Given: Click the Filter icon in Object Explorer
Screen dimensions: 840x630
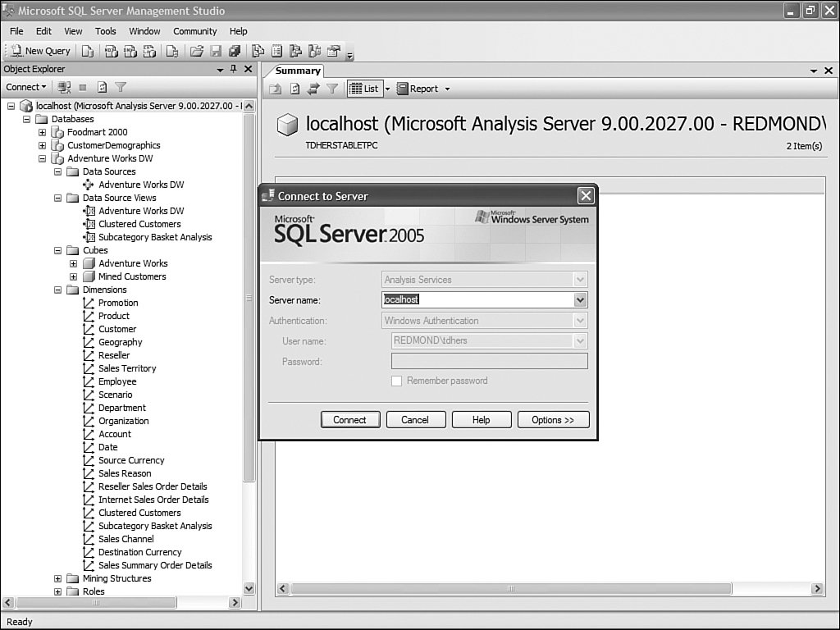Looking at the screenshot, I should pyautogui.click(x=121, y=87).
